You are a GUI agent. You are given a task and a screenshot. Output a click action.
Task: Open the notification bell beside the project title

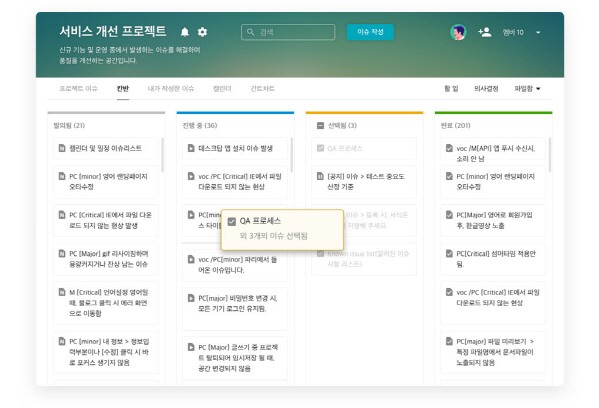click(x=185, y=32)
